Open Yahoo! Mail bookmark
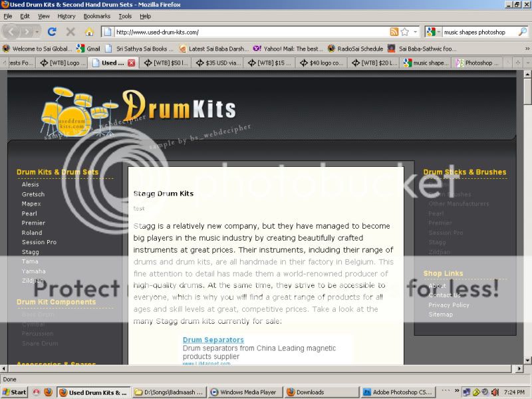 click(289, 49)
